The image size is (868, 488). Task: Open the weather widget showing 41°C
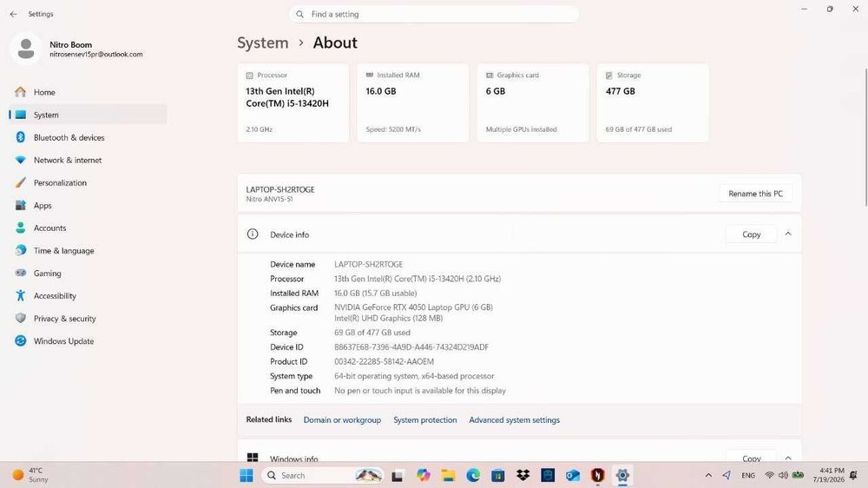[31, 475]
